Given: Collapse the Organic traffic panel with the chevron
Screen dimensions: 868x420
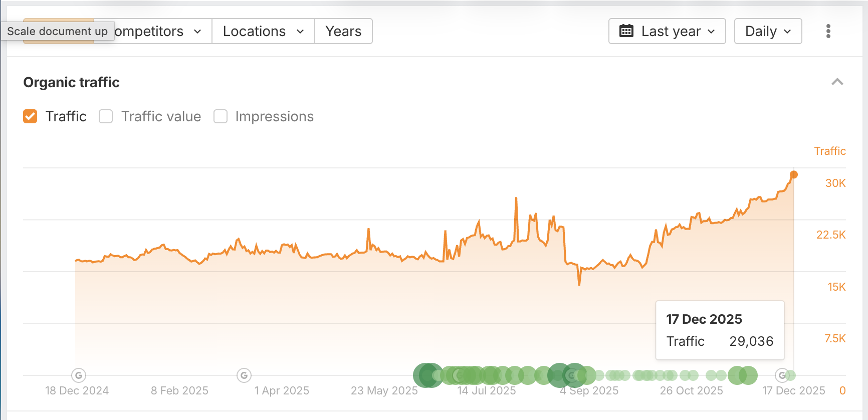Looking at the screenshot, I should pos(837,82).
